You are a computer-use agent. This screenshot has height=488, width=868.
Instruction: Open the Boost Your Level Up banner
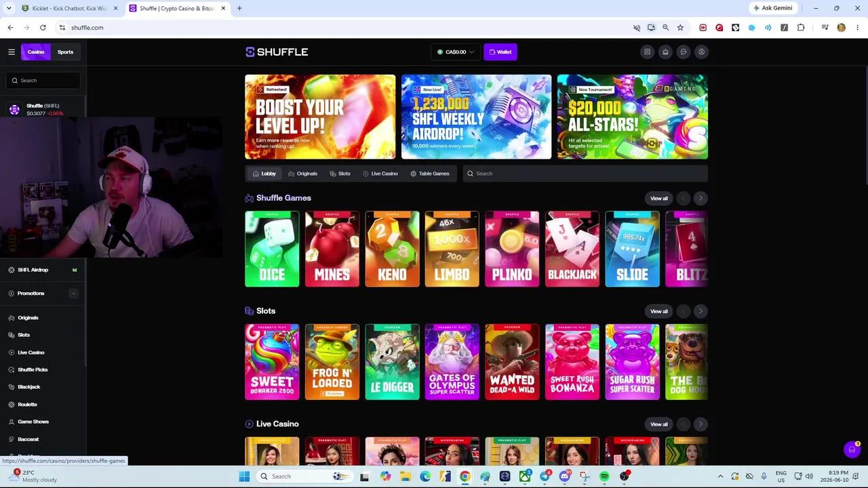(x=320, y=117)
